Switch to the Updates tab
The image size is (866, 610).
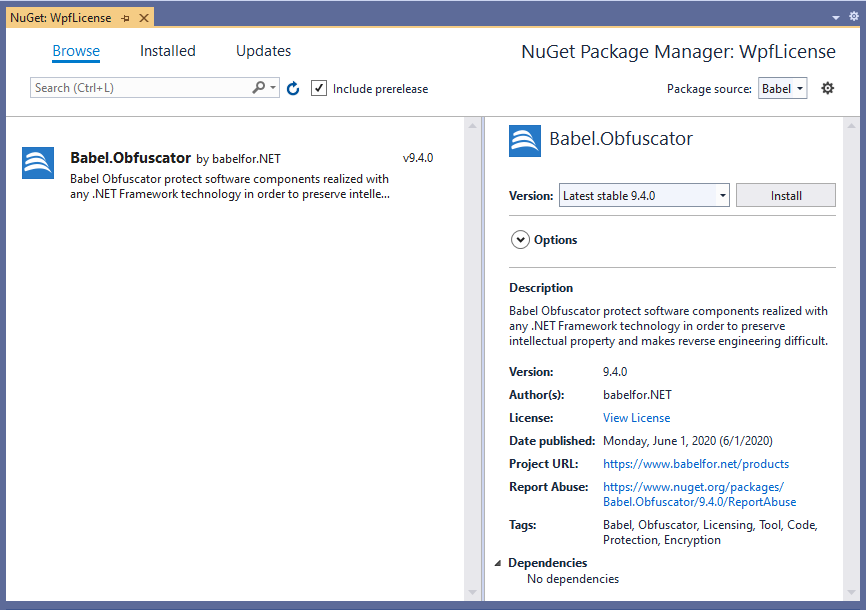coord(263,51)
